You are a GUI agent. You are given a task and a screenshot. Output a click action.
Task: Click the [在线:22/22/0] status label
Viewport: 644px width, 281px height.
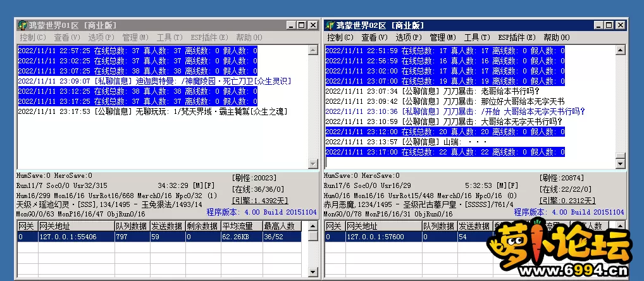[x=566, y=189]
